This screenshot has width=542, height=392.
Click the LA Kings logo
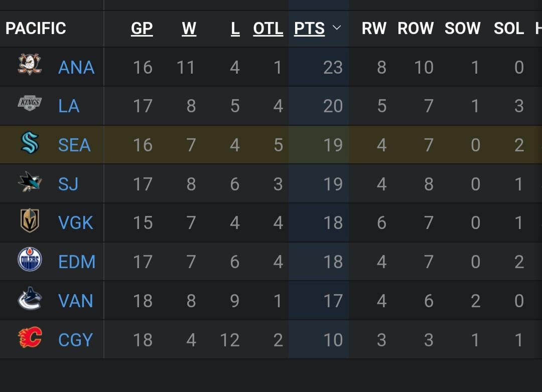click(31, 106)
